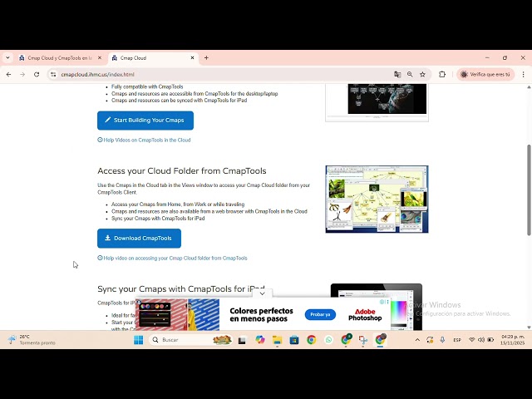Screen dimensions: 532x399
Task: Click the address bar URL field
Action: coord(224,74)
